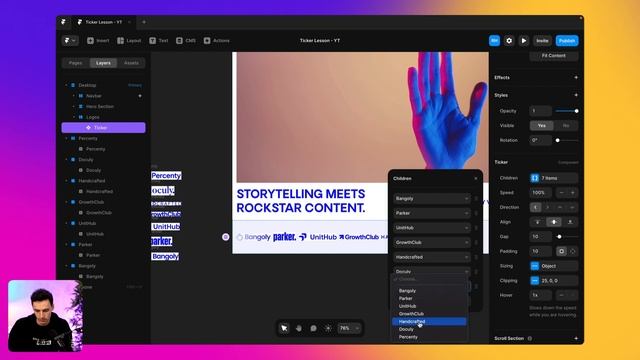Collapse the Logos layer
Screen dimensions: 640x360
(x=73, y=117)
